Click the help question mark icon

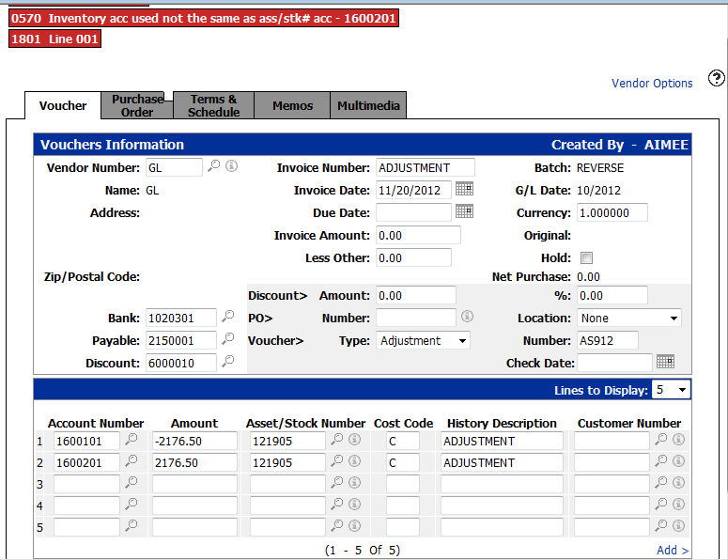coord(717,78)
